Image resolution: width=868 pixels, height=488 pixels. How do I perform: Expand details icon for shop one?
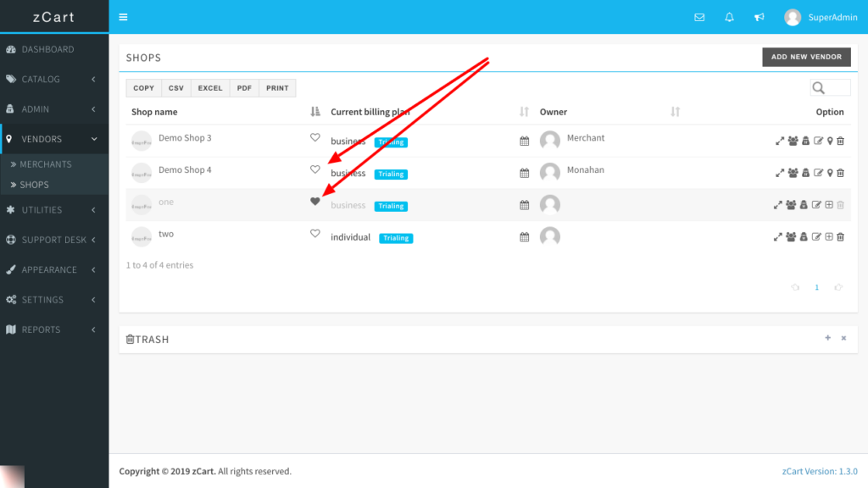[778, 205]
